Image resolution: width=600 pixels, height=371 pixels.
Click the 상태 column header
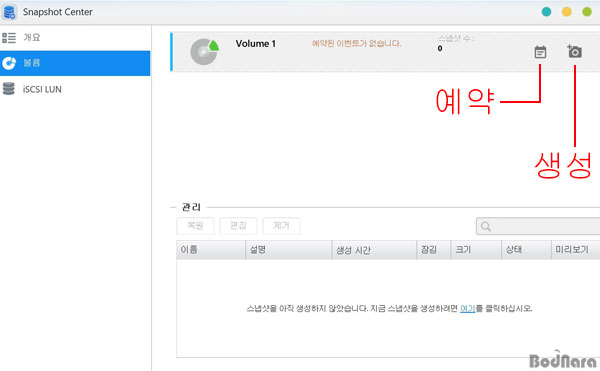tap(526, 250)
